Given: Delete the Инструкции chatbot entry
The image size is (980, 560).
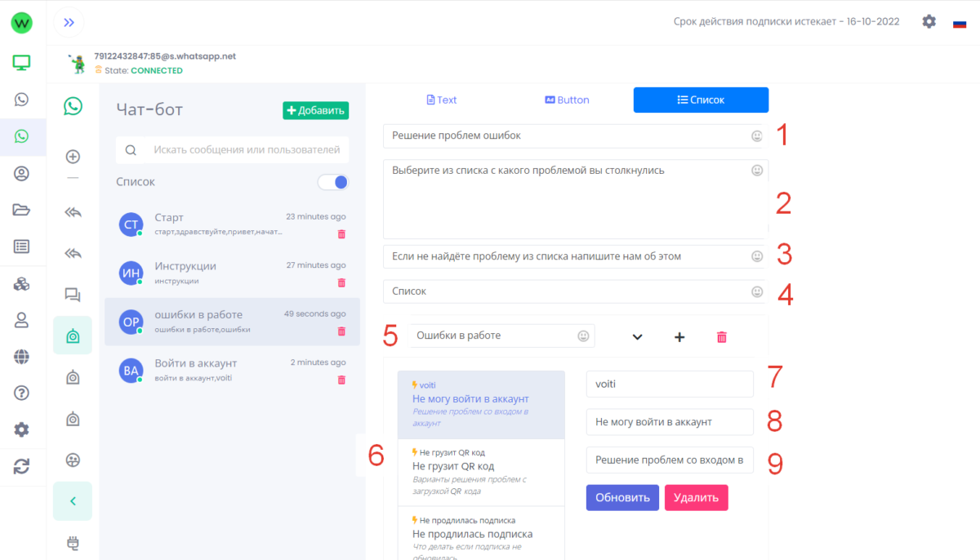Looking at the screenshot, I should coord(341,282).
